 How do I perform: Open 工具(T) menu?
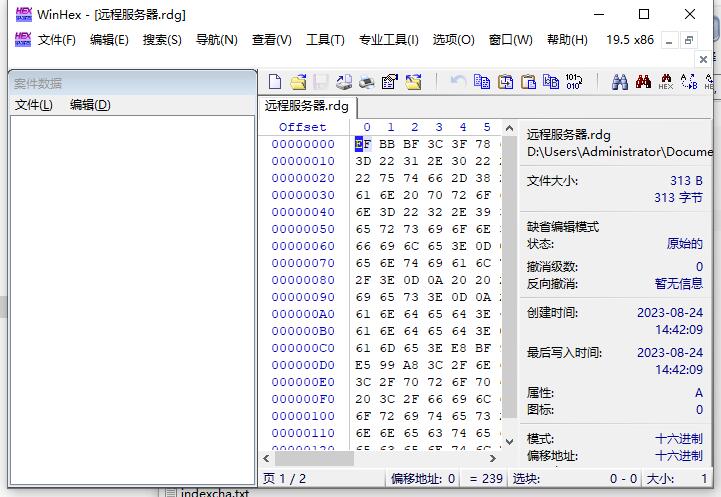pos(325,40)
